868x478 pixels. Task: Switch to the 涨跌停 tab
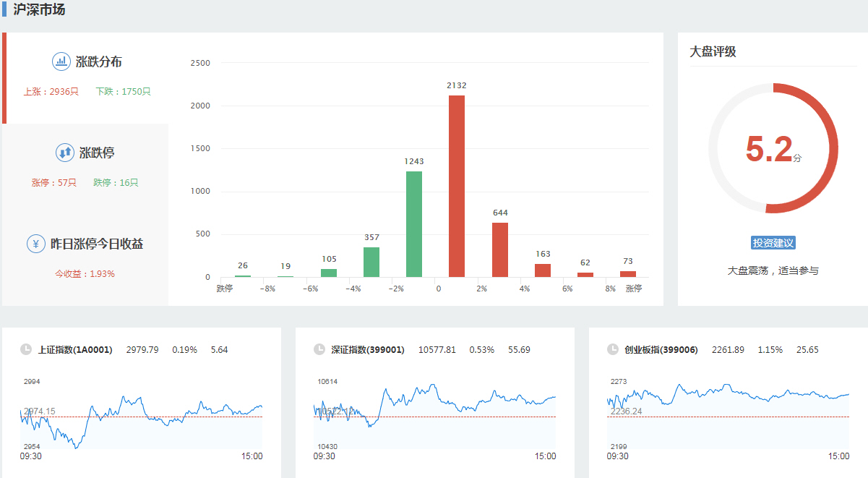(x=97, y=153)
